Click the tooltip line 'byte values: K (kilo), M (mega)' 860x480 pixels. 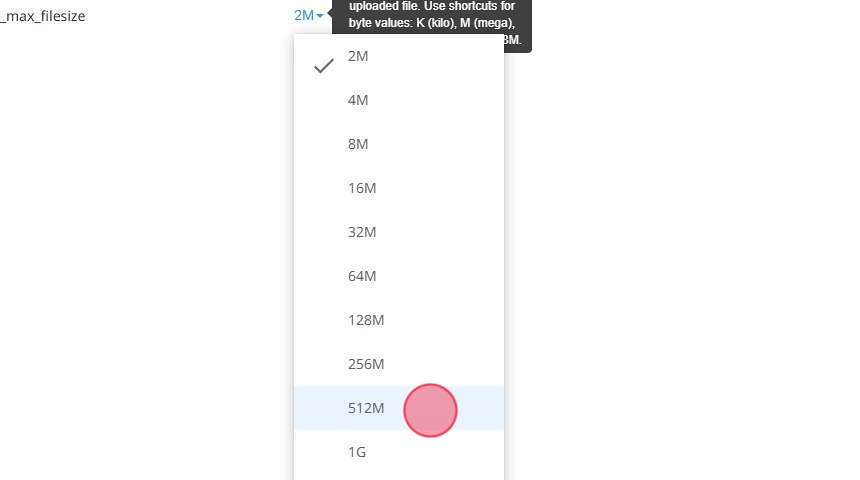tap(432, 22)
